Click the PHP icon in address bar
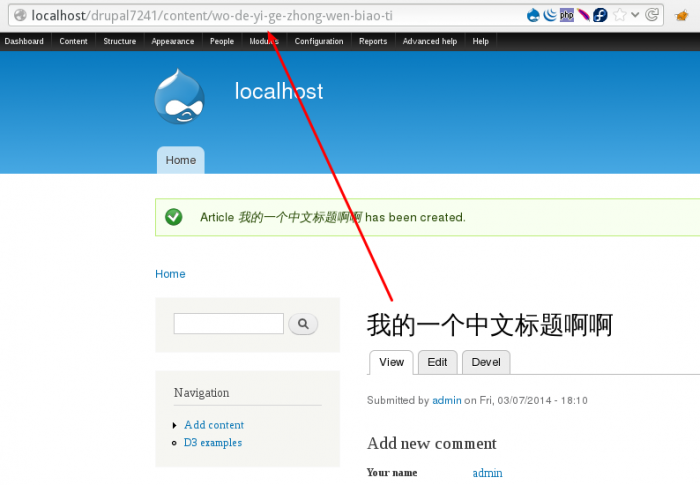 tap(567, 15)
